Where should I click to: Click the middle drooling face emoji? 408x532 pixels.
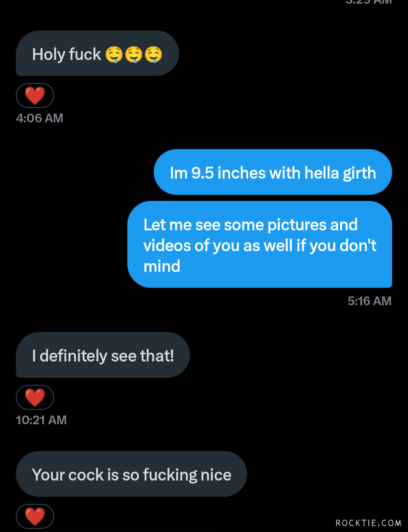point(134,54)
